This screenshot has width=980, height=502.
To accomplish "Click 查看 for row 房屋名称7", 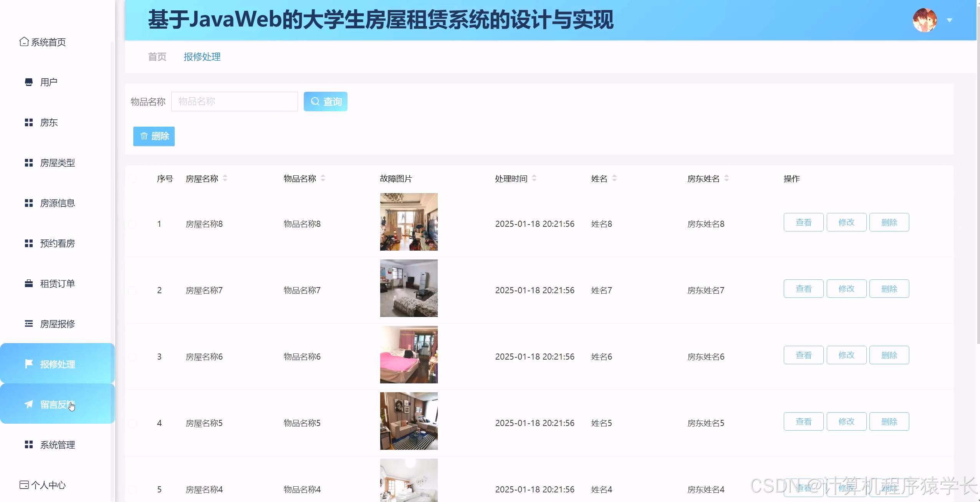I will (x=803, y=289).
